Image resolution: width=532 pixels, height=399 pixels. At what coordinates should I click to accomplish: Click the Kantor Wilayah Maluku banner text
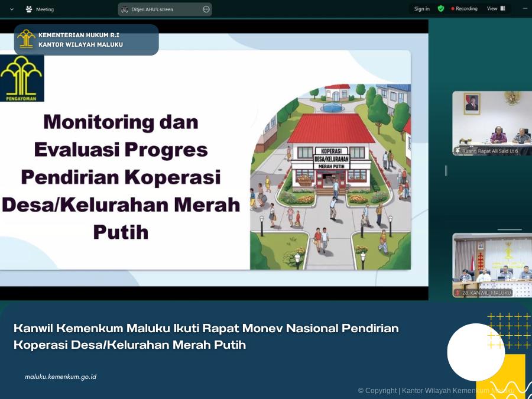(81, 44)
